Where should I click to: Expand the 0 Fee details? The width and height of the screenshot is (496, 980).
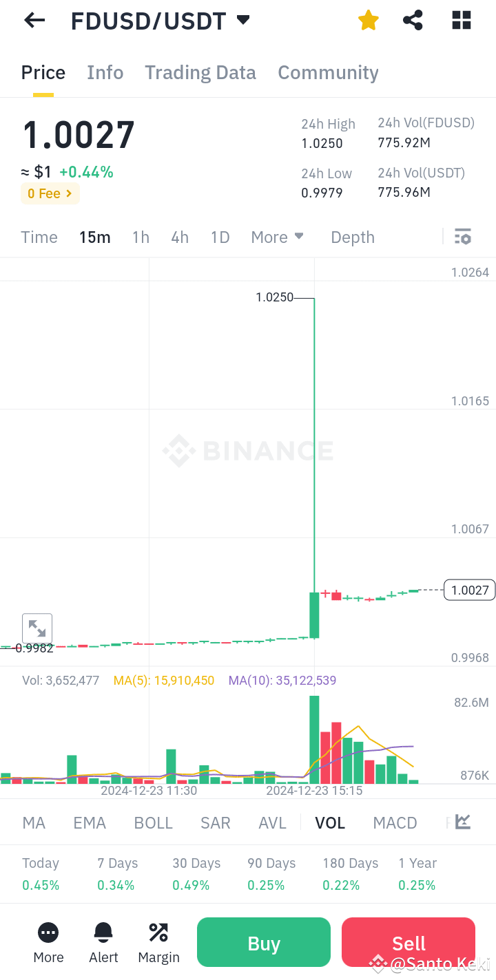click(50, 193)
